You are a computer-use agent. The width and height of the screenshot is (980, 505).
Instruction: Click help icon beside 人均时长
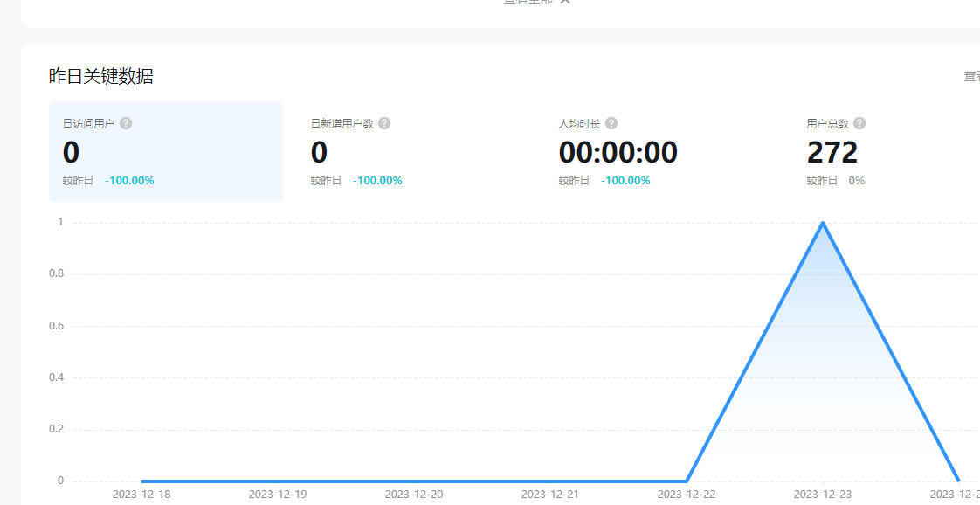pos(611,123)
